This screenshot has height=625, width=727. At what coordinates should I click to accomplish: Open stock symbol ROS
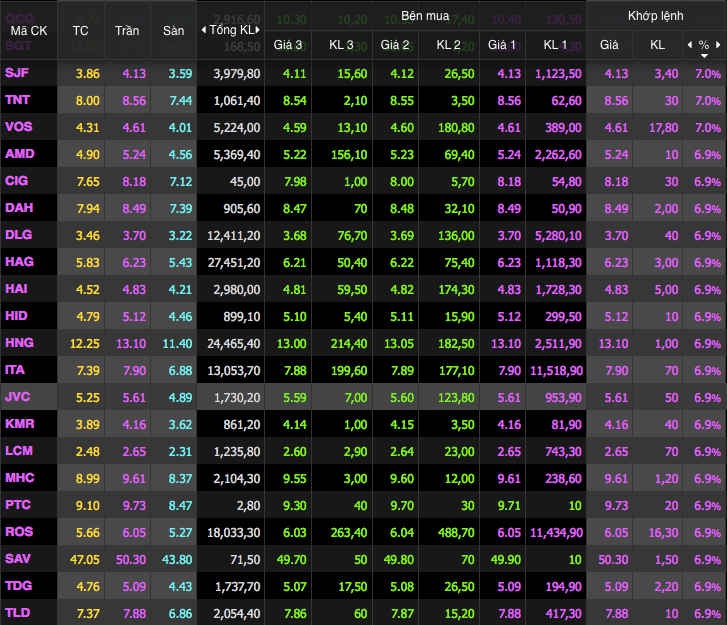click(19, 531)
